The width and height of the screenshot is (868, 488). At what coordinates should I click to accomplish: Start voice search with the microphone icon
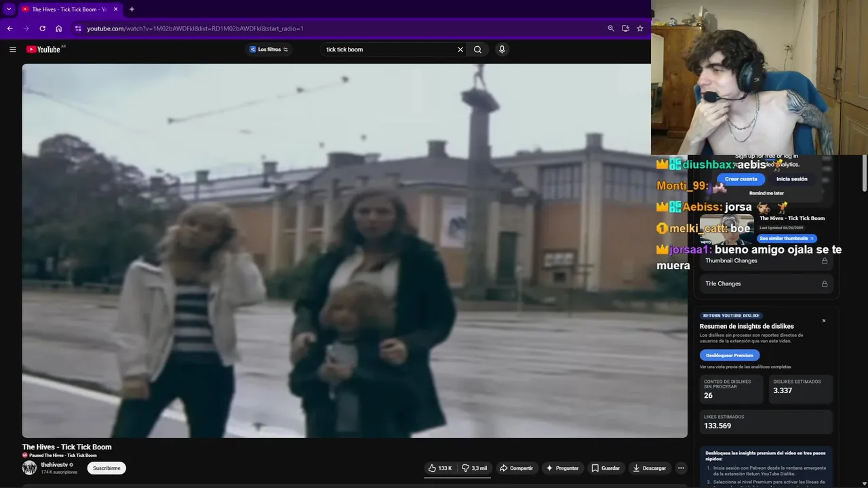(x=502, y=49)
